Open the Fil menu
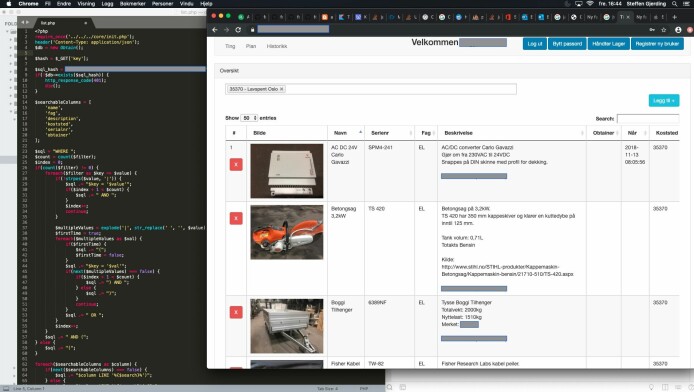694x392 pixels. [x=48, y=4]
